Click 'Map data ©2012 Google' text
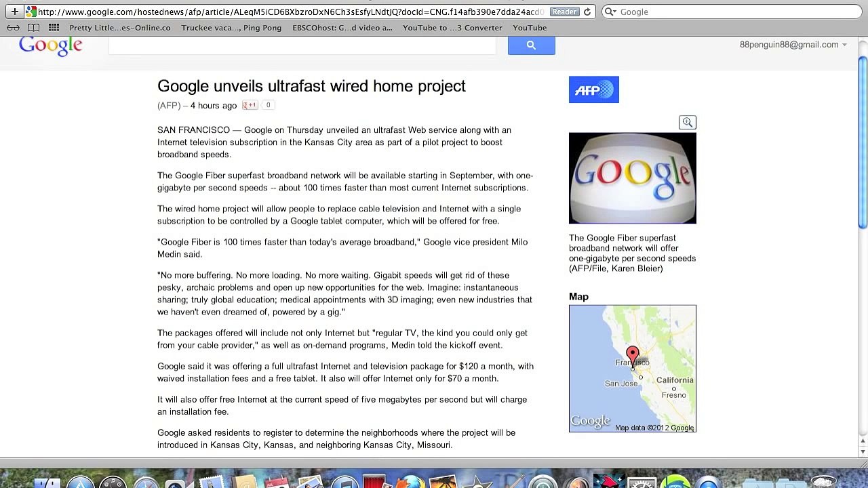The image size is (868, 488). [x=654, y=428]
